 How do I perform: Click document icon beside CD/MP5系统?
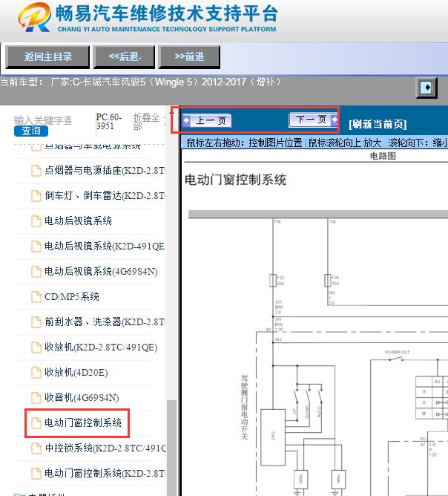click(36, 297)
